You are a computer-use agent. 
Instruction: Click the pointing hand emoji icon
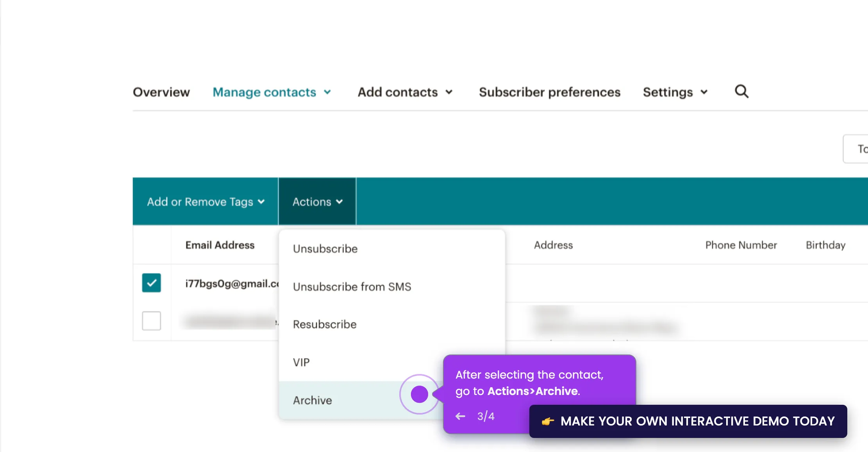pyautogui.click(x=548, y=421)
